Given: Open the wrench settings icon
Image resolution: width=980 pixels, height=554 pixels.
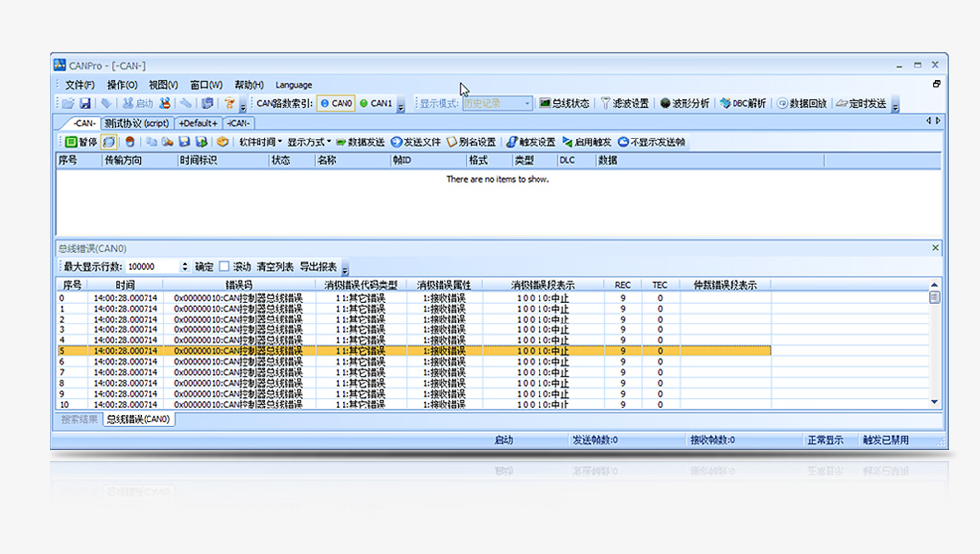Looking at the screenshot, I should point(186,103).
